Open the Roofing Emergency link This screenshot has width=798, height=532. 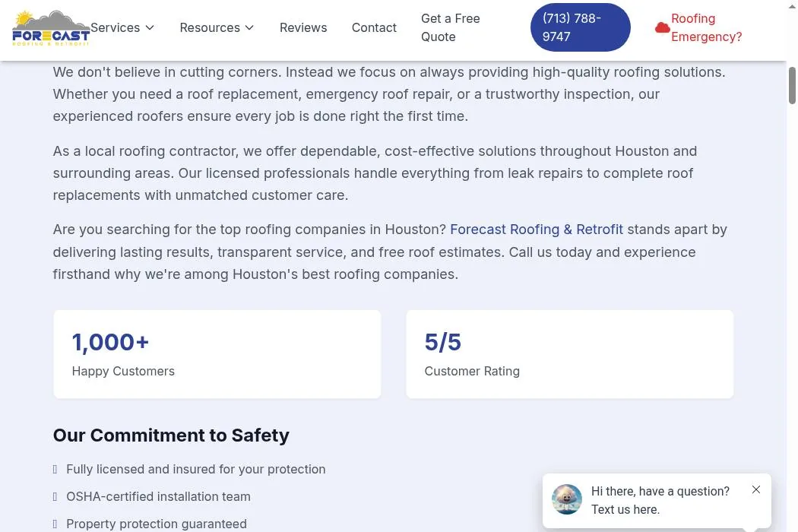[706, 27]
